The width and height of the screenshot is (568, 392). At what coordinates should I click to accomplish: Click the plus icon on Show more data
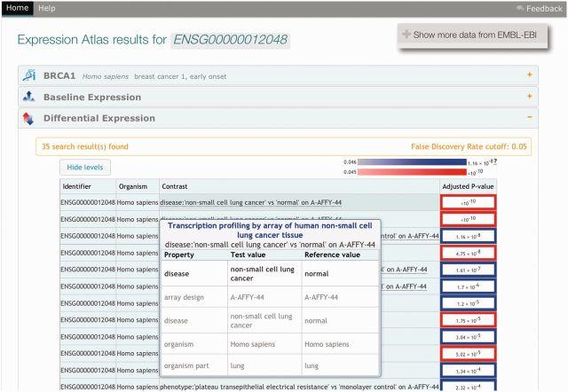pos(406,35)
